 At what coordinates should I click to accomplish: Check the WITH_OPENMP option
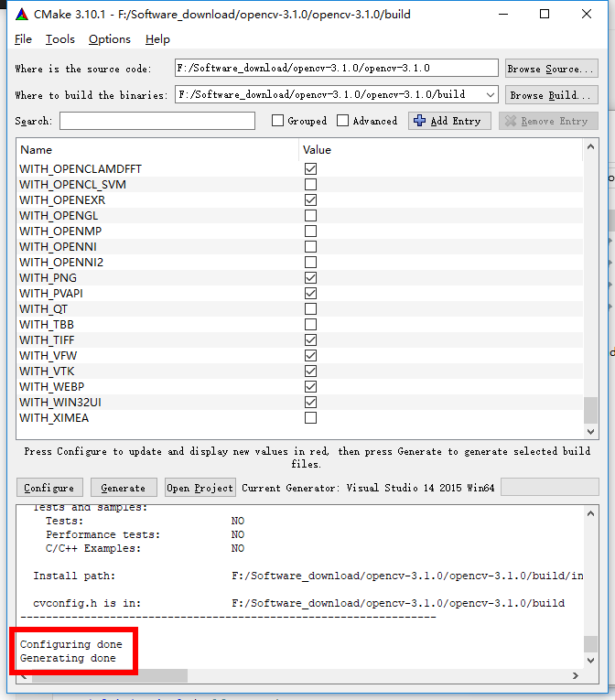tap(310, 232)
